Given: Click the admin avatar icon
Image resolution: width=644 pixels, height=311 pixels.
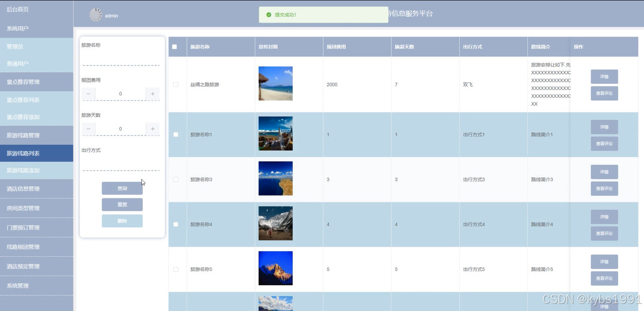Looking at the screenshot, I should tap(96, 15).
